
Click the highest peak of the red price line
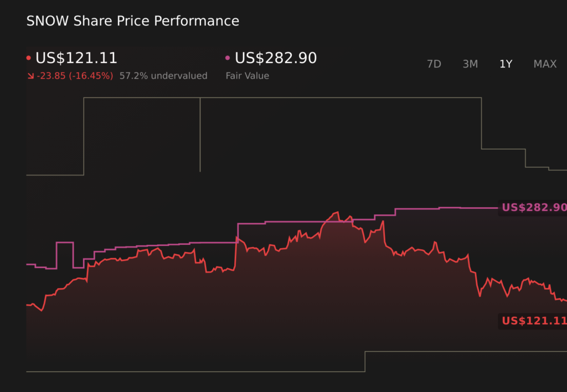pos(336,212)
